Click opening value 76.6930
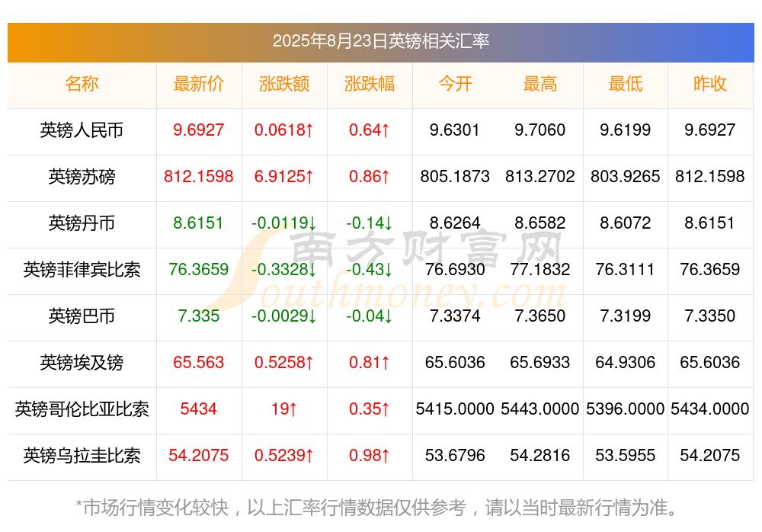 point(455,269)
